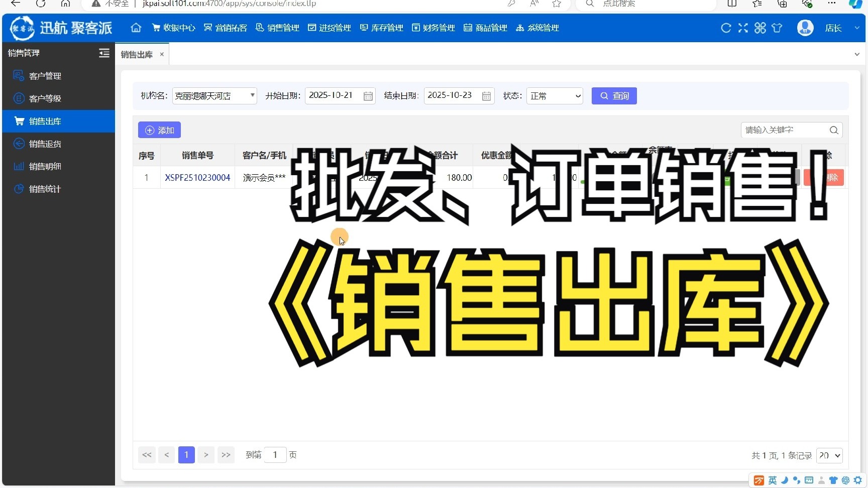Open the 库存管理 menu

pos(382,28)
